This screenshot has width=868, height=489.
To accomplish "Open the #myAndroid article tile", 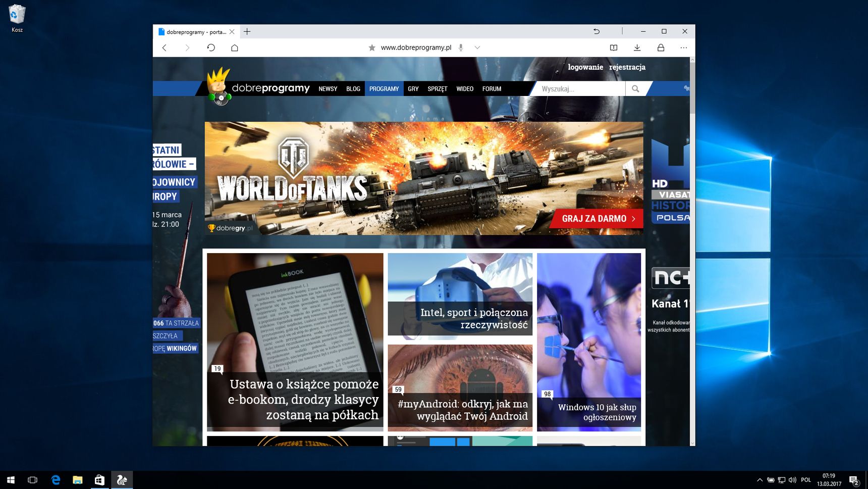I will tap(460, 387).
